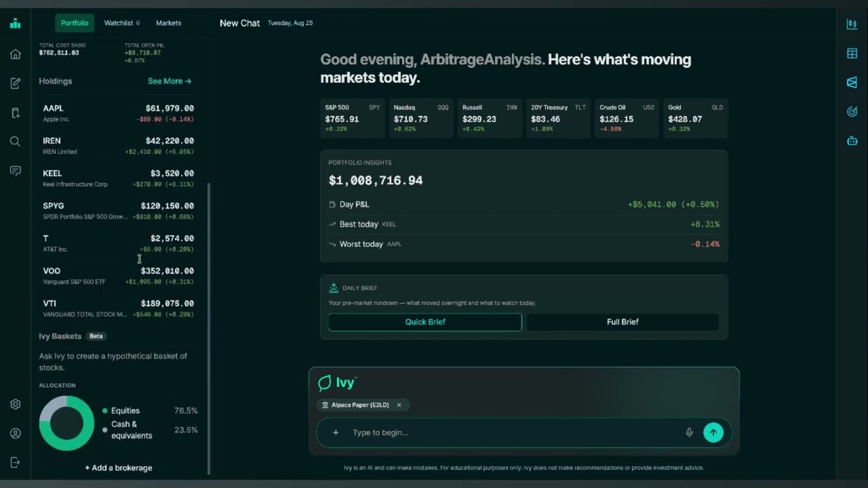Screen dimensions: 868x488
Task: Click See More holdings link
Action: pyautogui.click(x=170, y=81)
